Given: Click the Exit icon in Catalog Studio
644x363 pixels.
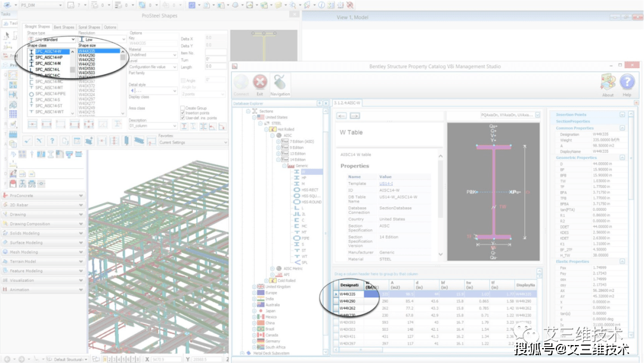Looking at the screenshot, I should tap(259, 82).
